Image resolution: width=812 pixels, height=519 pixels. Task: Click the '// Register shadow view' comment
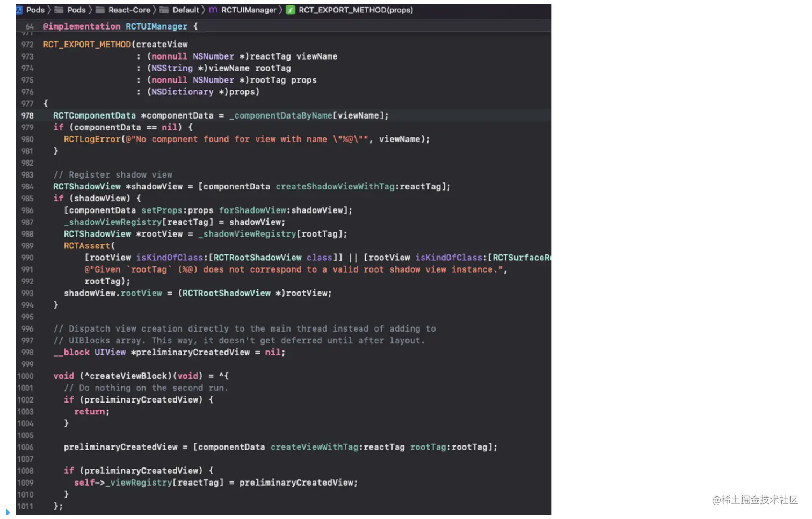pos(113,175)
